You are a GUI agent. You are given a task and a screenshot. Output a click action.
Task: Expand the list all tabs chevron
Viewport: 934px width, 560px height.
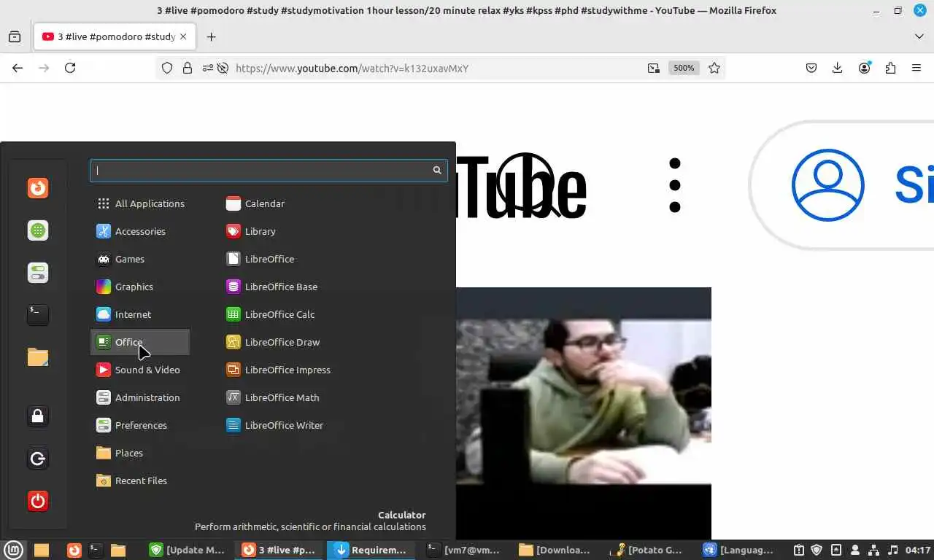[x=919, y=36]
